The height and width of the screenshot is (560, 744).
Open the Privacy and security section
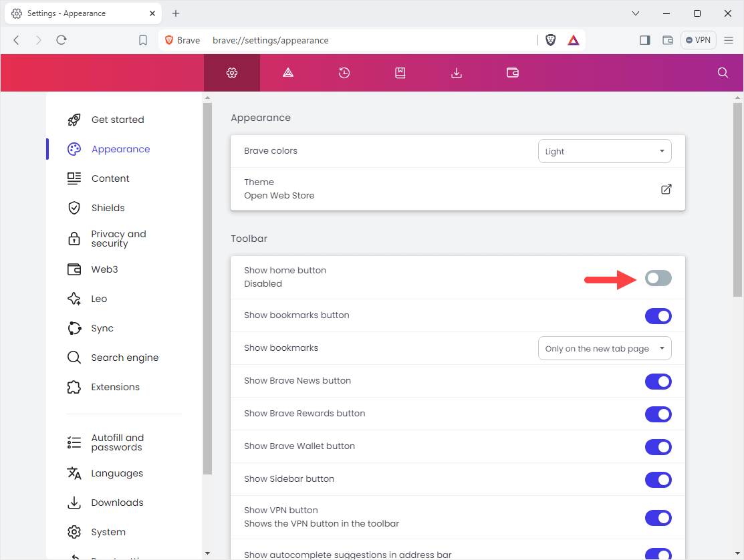(x=118, y=239)
